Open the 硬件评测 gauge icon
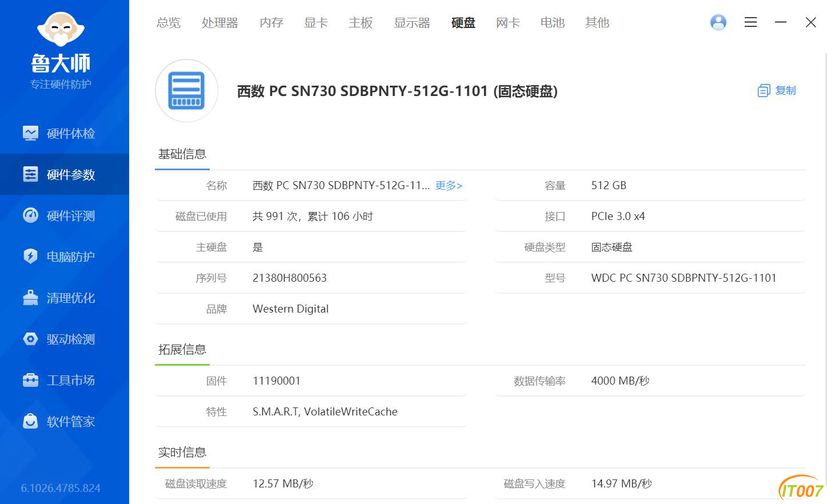 pos(30,215)
